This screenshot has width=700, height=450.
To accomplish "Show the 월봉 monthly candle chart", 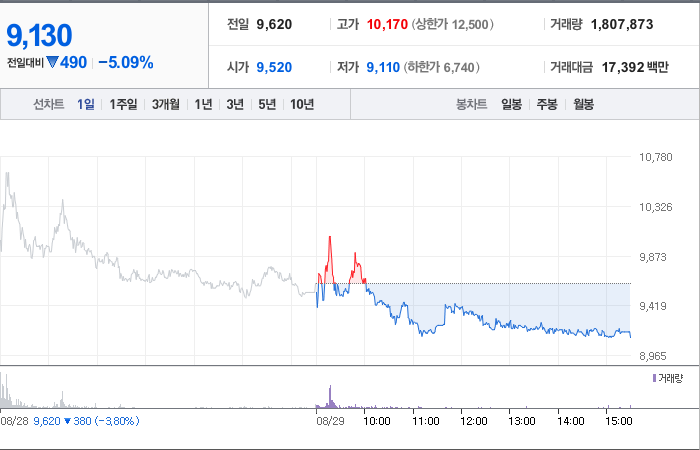I will [x=583, y=104].
